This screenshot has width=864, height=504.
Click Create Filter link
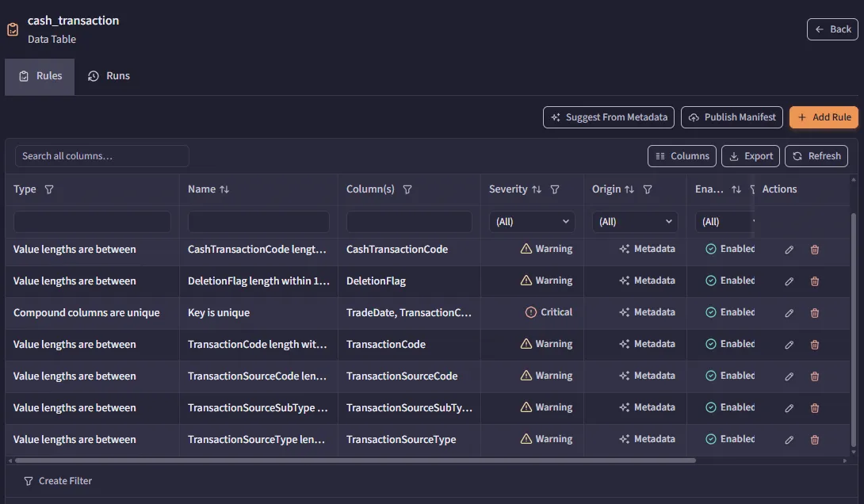tap(58, 481)
